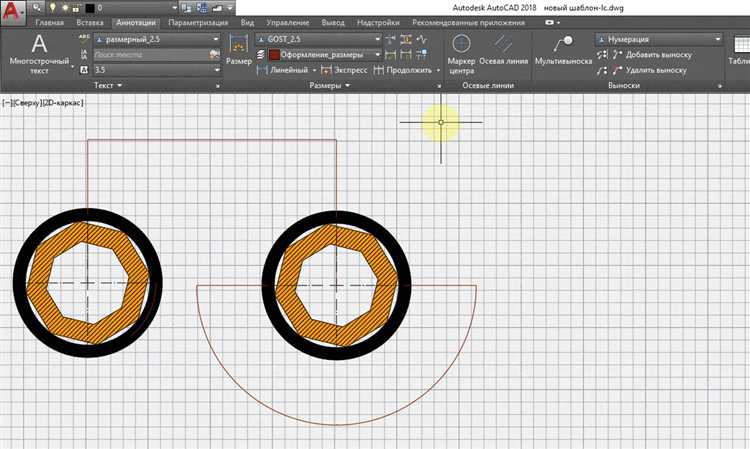Image resolution: width=750 pixels, height=449 pixels.
Task: Click the layer properties icon in the top toolbar
Action: (36, 8)
